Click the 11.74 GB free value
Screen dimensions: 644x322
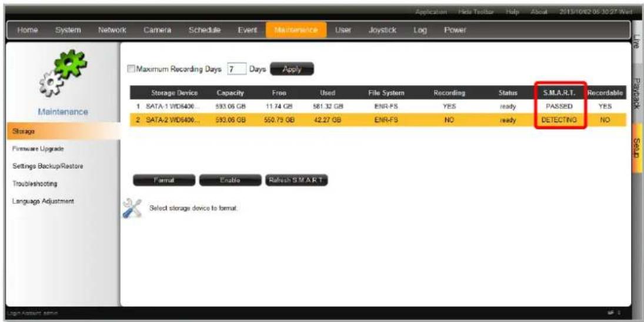(x=279, y=106)
